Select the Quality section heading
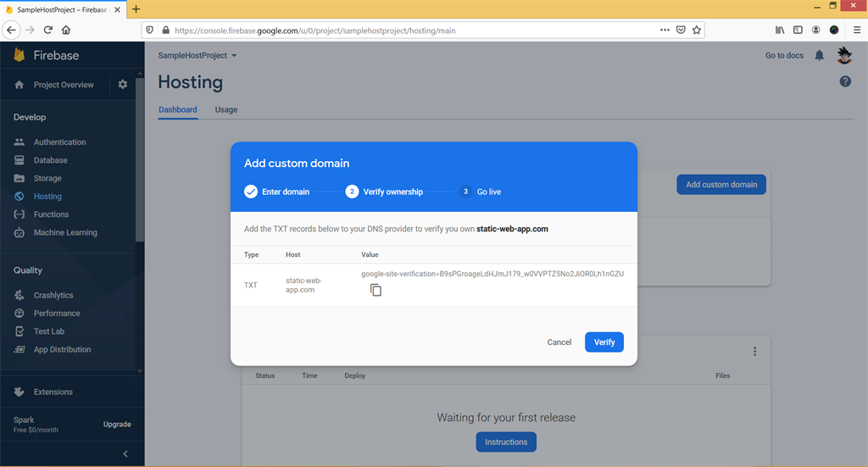 click(28, 270)
